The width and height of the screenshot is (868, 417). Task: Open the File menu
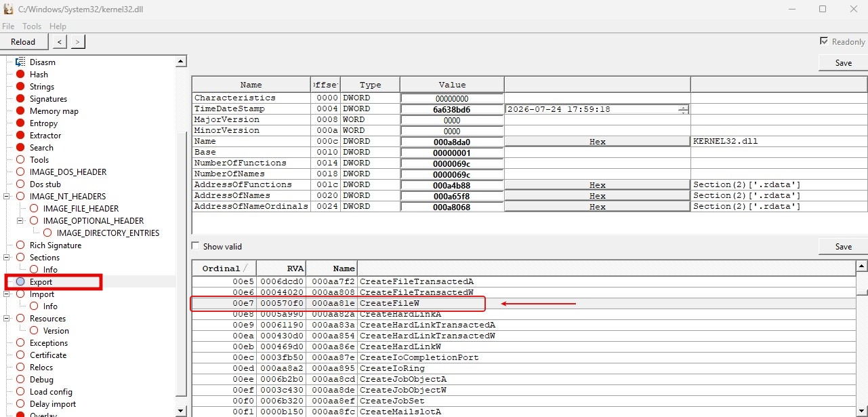point(8,26)
